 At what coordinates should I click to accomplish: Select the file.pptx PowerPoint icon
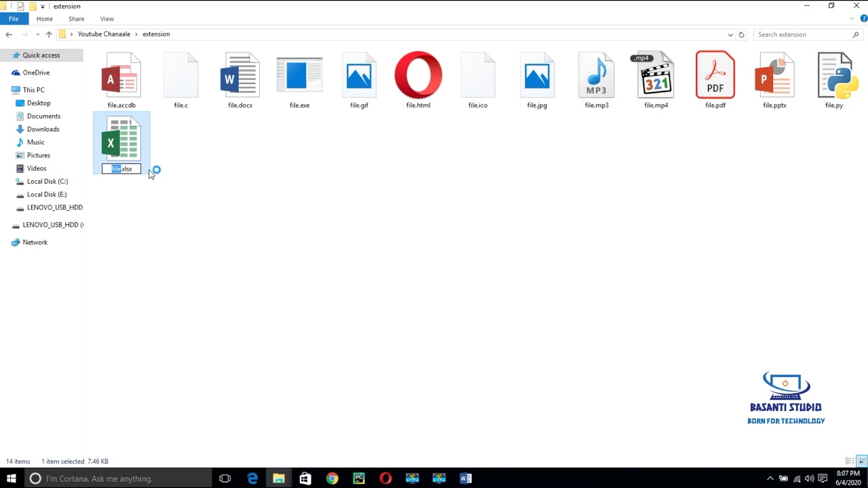(x=774, y=75)
